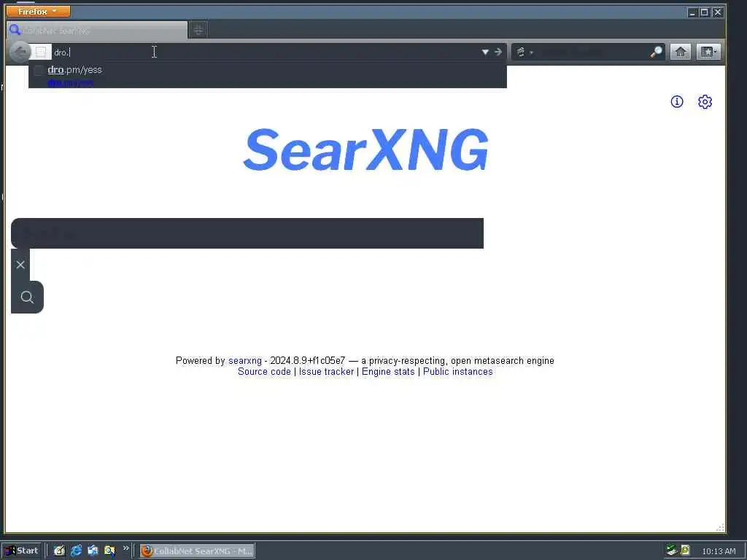Open the Public instances link
The height and width of the screenshot is (560, 747).
point(458,371)
